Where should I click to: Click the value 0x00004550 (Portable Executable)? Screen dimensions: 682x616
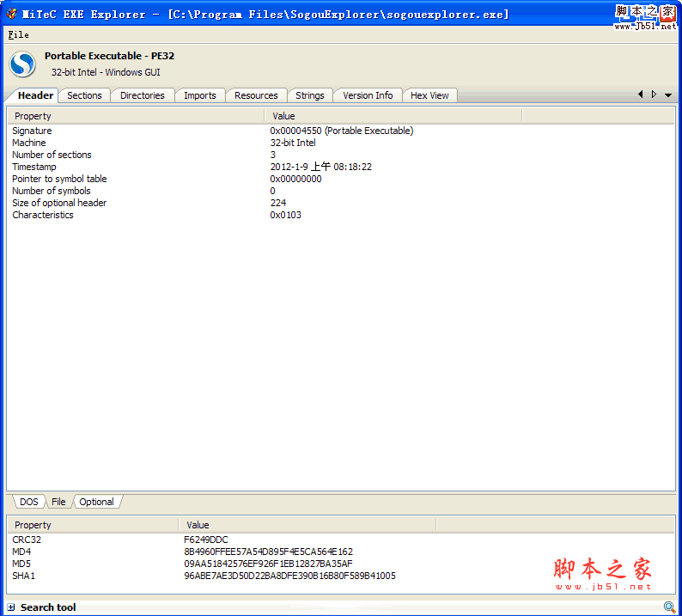pyautogui.click(x=342, y=131)
